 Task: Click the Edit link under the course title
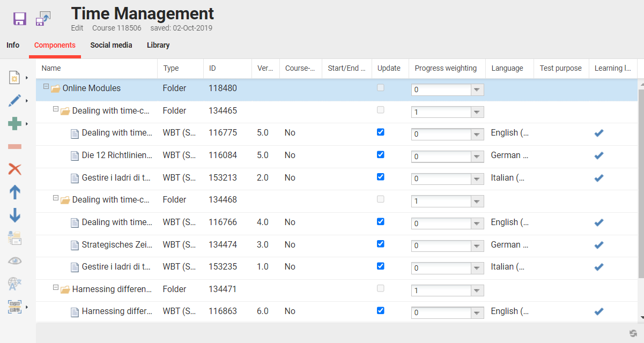[x=77, y=28]
